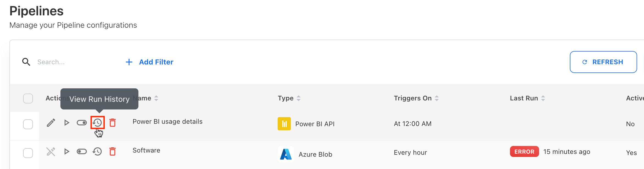
Task: Click the disabled edit icon for Software
Action: tap(51, 151)
